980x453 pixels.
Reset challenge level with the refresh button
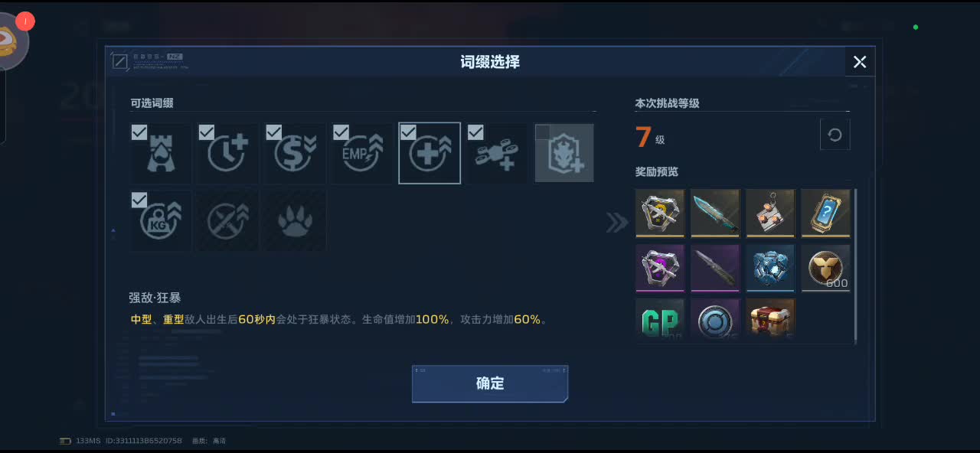point(835,135)
